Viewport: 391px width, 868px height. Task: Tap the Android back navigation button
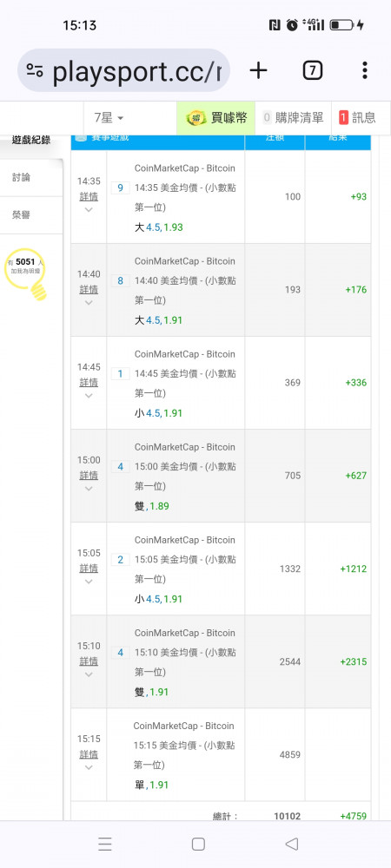291,844
